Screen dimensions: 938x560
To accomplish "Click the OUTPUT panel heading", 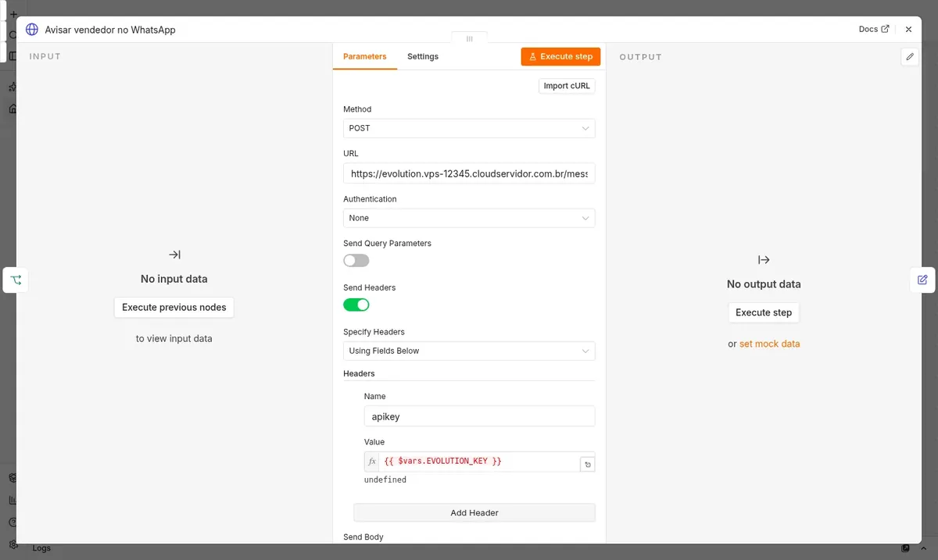I will click(641, 57).
